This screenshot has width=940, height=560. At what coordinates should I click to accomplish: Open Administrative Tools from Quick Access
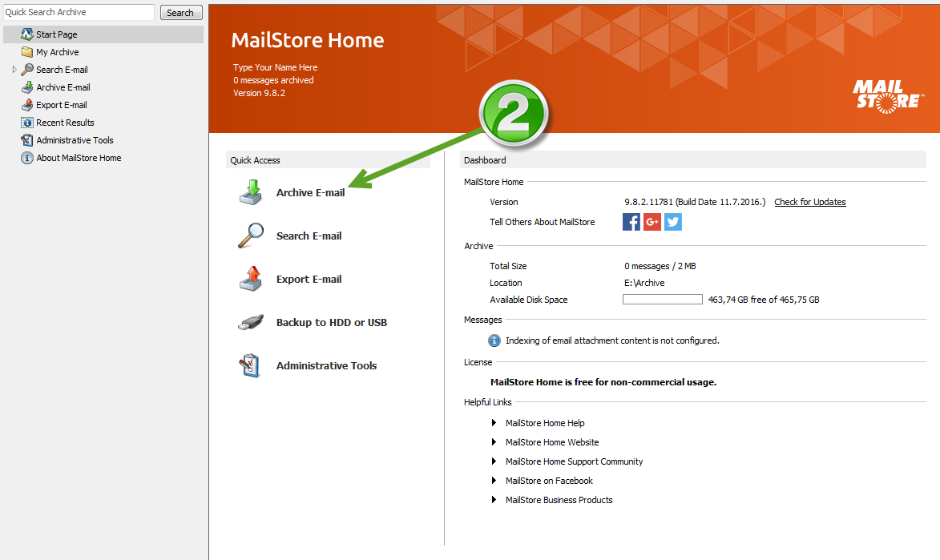327,365
